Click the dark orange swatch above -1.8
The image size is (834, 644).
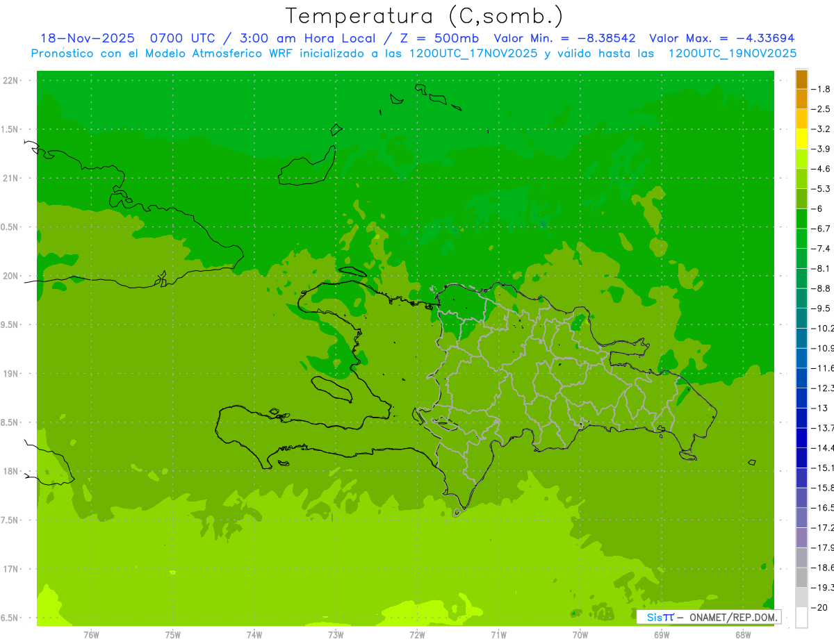[x=801, y=79]
